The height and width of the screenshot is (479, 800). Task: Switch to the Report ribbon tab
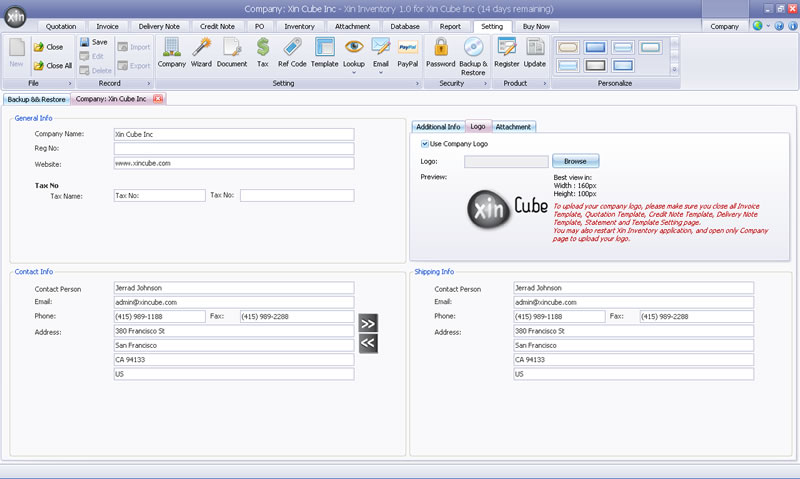click(450, 27)
